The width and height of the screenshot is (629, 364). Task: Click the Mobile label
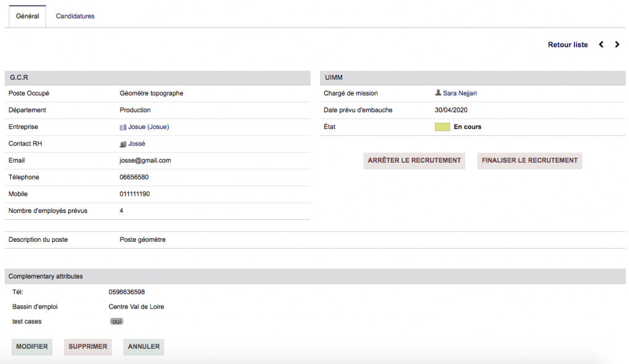18,194
